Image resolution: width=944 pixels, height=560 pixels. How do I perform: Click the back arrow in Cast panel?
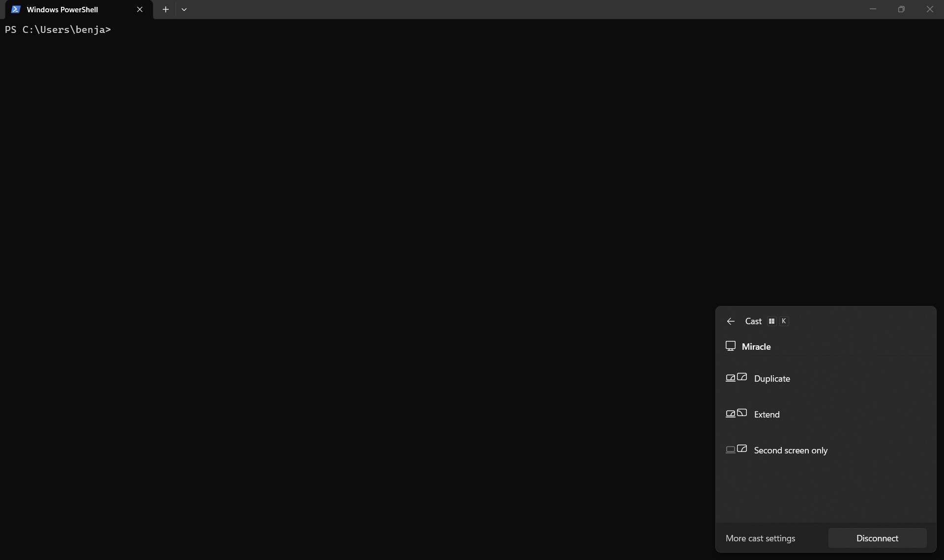[x=731, y=321]
